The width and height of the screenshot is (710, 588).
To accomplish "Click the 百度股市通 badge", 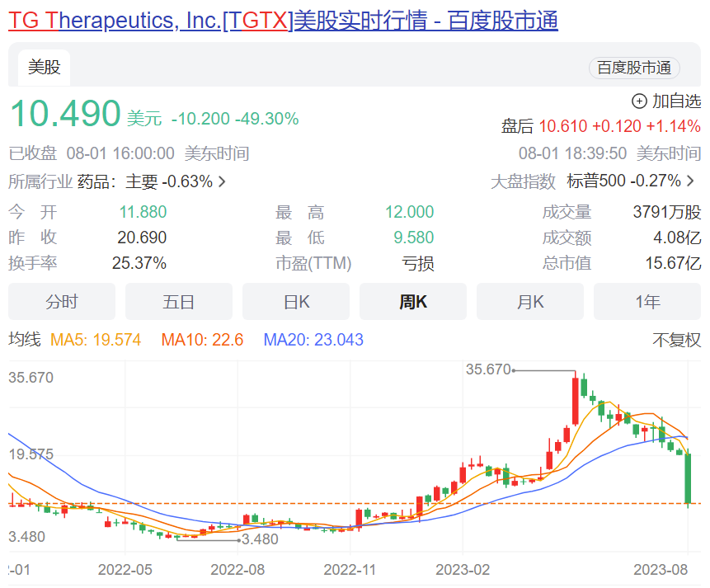I will pos(634,68).
